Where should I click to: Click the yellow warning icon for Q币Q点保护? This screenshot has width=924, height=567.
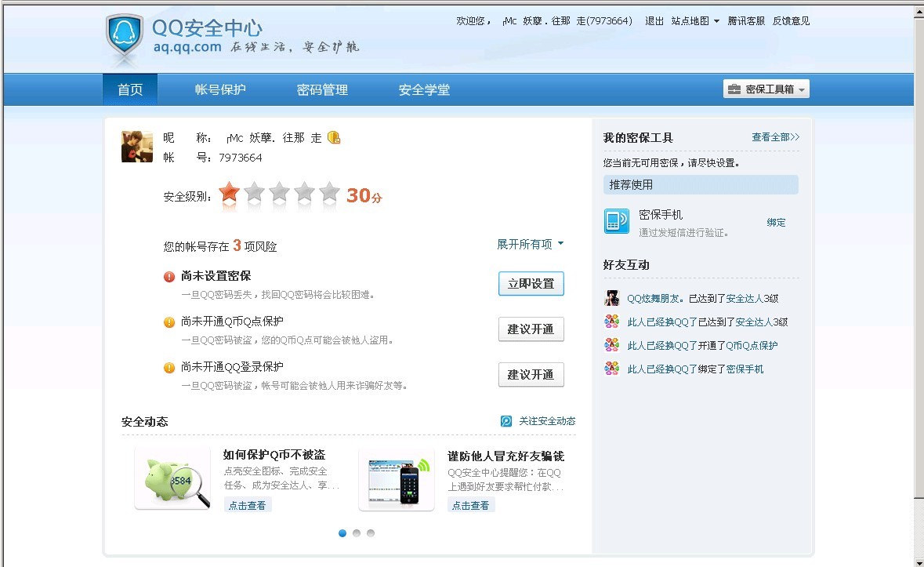point(169,322)
